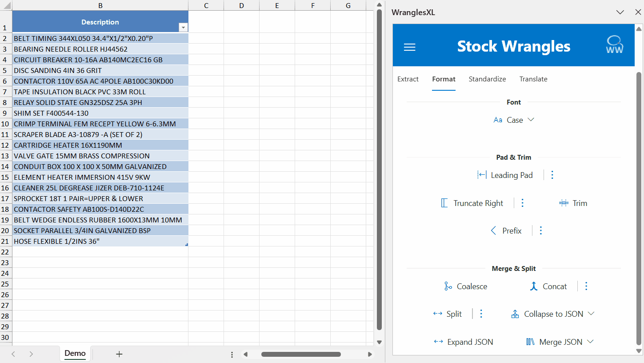Viewport: 644px width, 363px height.
Task: Open more options next to Split
Action: (x=481, y=314)
